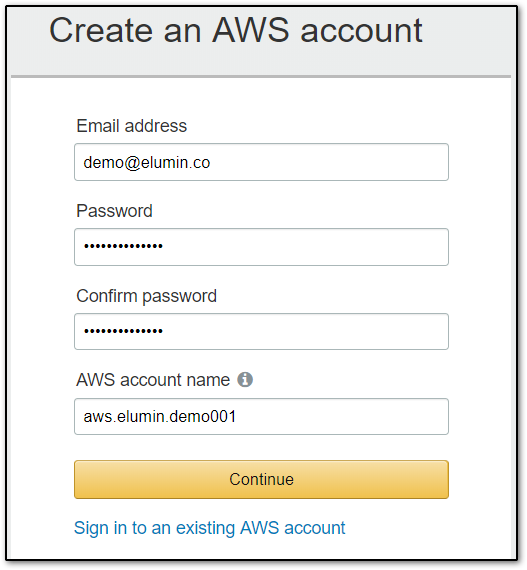Click the Password label text
This screenshot has height=570, width=527.
(114, 211)
